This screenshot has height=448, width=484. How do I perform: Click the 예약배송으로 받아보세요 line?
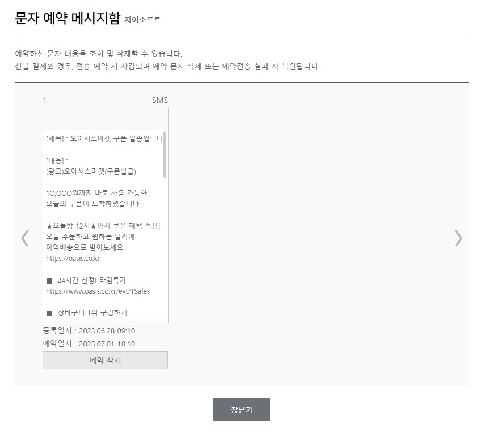[85, 247]
